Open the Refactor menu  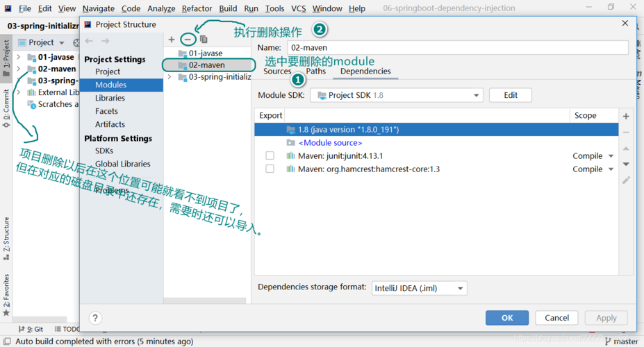coord(197,8)
